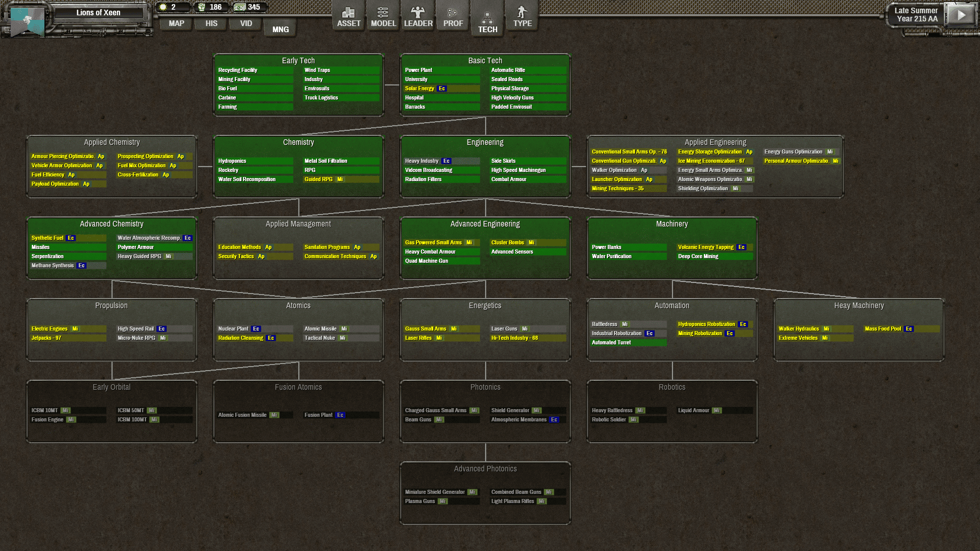Open the LEADER screen
The image size is (980, 551).
418,17
